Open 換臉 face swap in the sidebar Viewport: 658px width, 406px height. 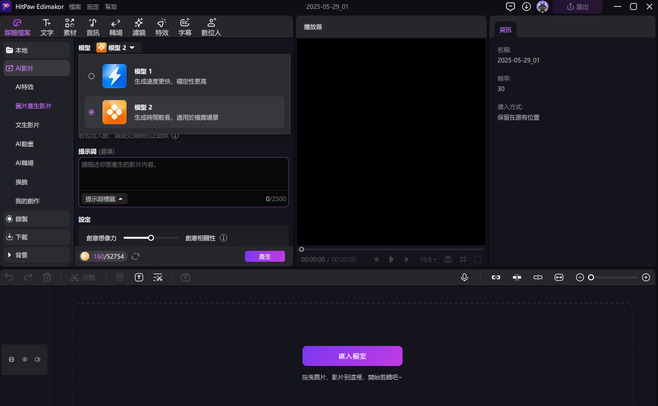coord(21,182)
